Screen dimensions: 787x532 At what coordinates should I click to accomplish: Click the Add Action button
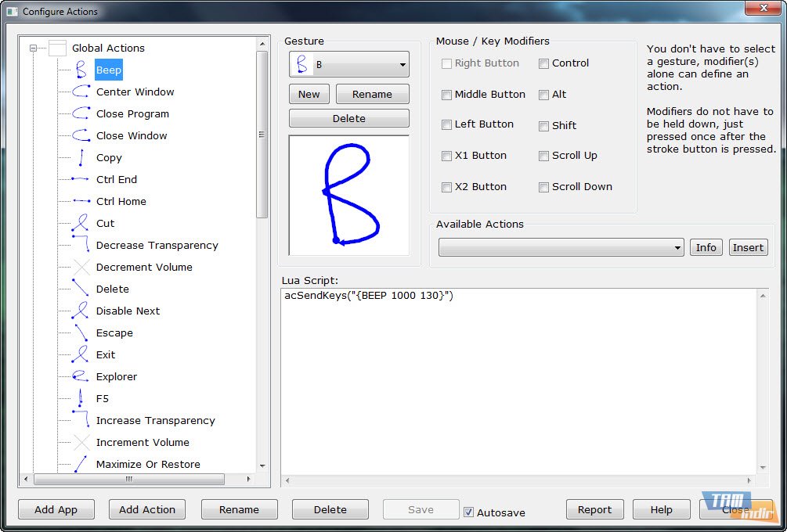coord(147,509)
